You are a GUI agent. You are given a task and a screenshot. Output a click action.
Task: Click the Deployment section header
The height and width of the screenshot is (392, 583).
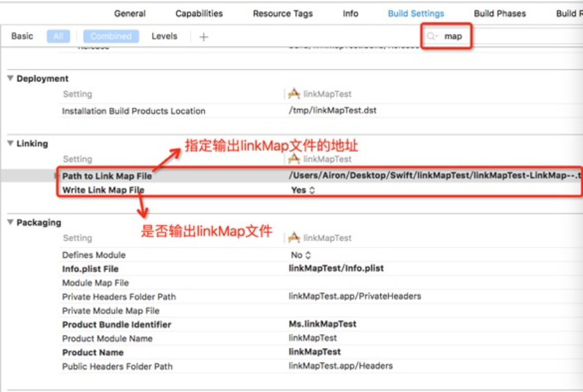[43, 78]
